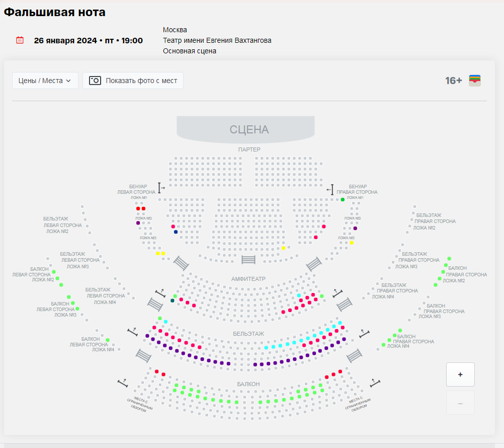Click left staircase icon near Бенуар левая

click(x=181, y=263)
